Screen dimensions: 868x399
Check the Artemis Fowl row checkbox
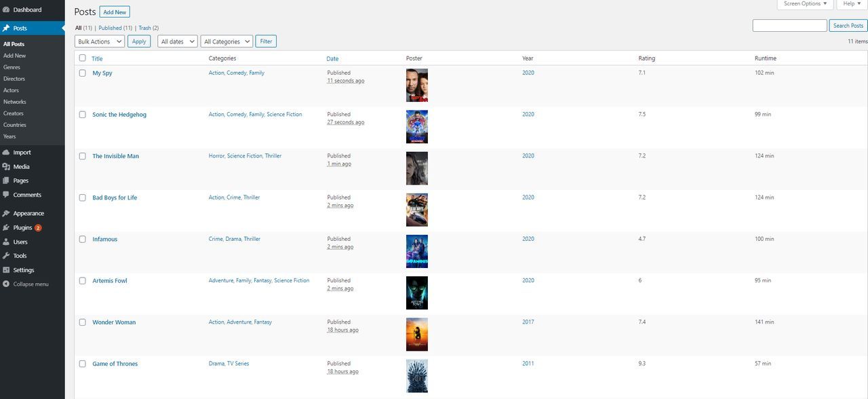(x=83, y=280)
